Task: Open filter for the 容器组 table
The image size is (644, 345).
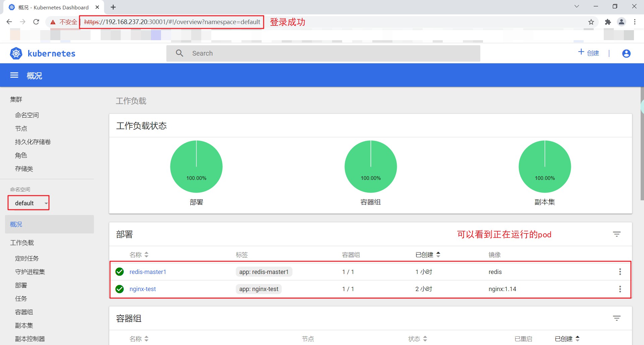Action: [617, 318]
